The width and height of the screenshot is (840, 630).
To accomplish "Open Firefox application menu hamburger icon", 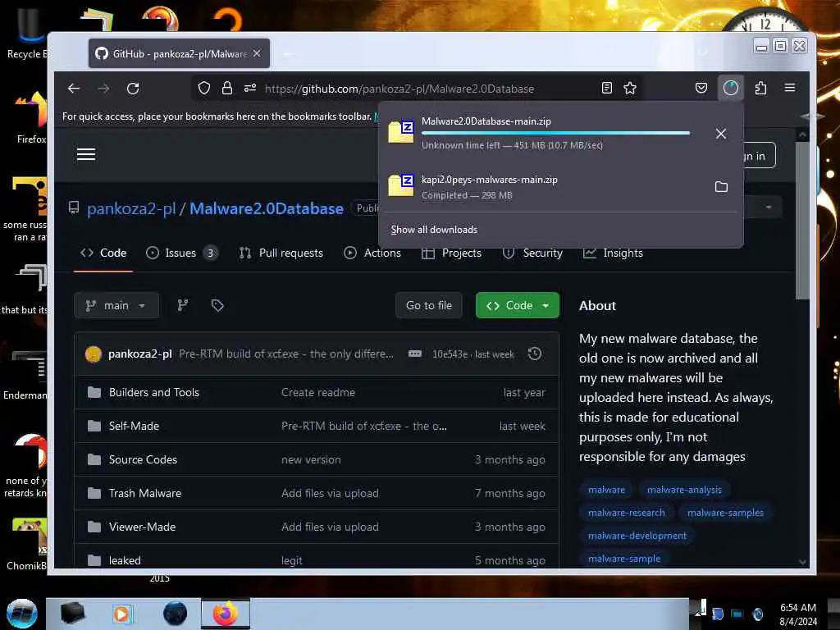I will point(790,88).
